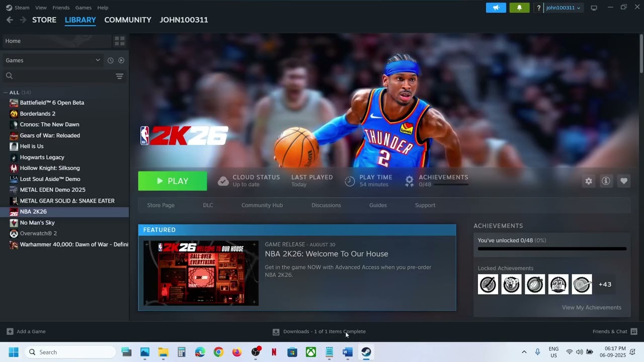Open game info icon for NBA 2K26

(x=606, y=181)
